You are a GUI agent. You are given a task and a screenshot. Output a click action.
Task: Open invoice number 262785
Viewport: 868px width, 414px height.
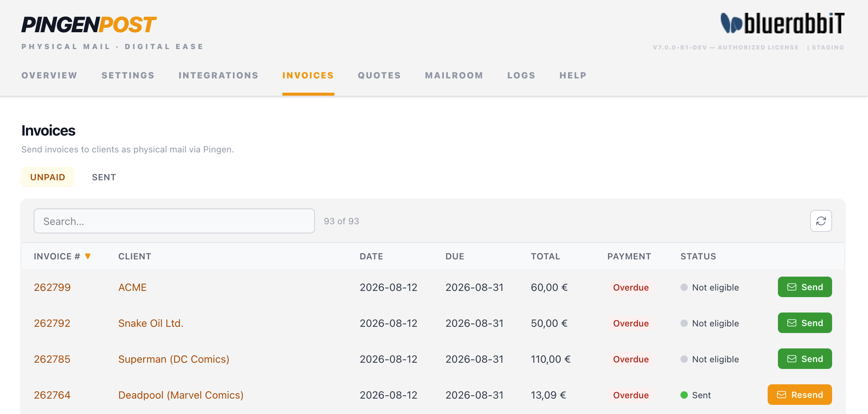pyautogui.click(x=52, y=359)
